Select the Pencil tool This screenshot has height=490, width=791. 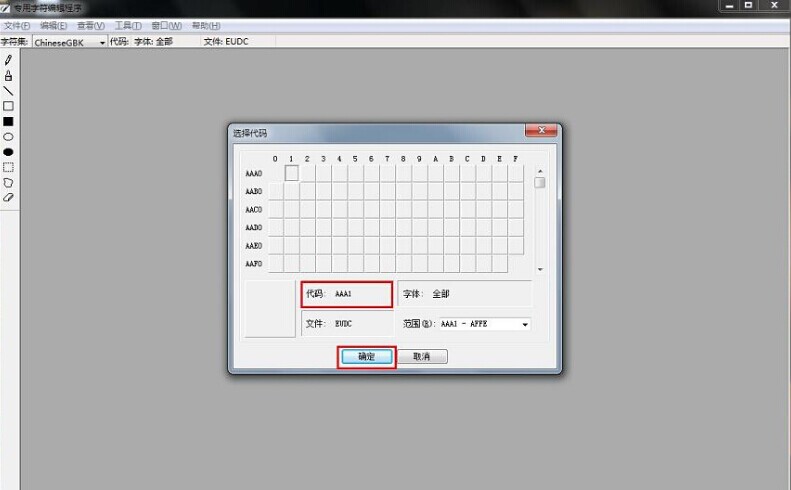tap(8, 60)
